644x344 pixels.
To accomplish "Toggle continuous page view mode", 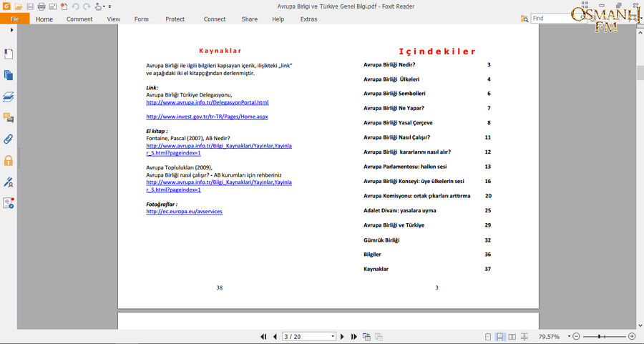I will (500, 337).
